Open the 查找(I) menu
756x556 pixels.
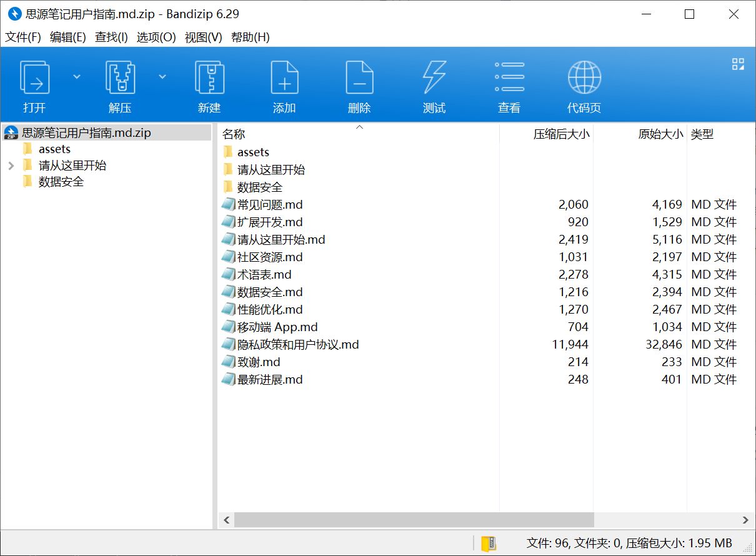(111, 37)
